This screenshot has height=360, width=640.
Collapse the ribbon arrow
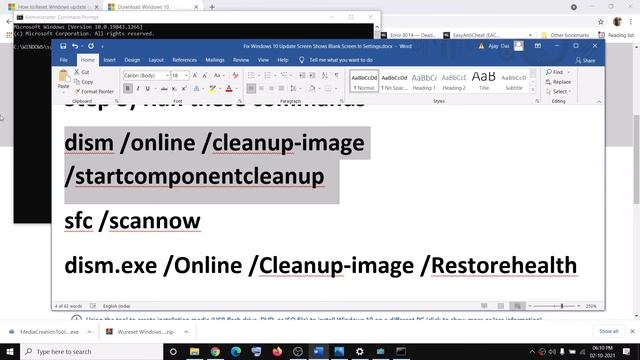pyautogui.click(x=599, y=101)
